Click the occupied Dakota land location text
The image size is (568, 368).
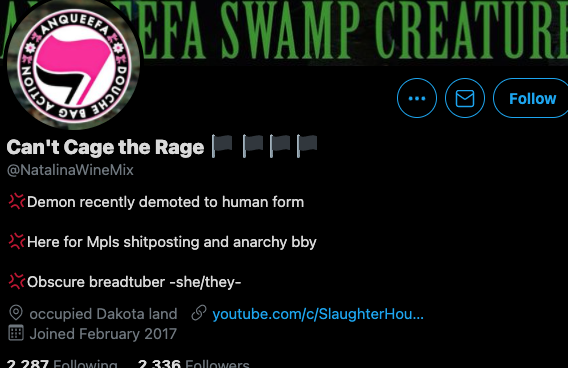pos(103,314)
